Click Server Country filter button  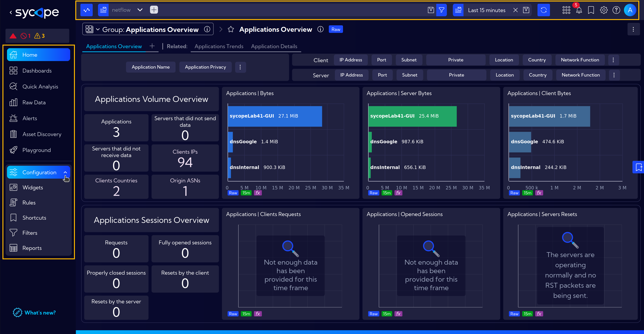click(537, 75)
